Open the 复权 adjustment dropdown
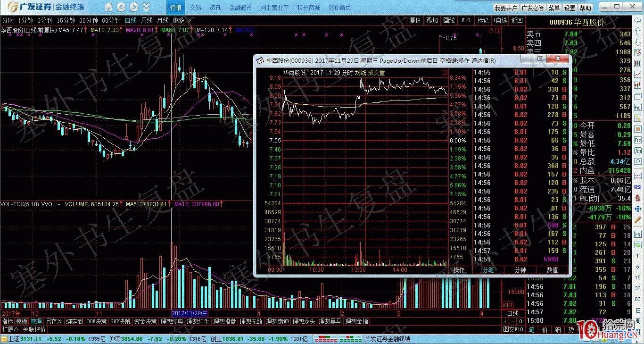Viewport: 644px width, 344px height. click(415, 20)
